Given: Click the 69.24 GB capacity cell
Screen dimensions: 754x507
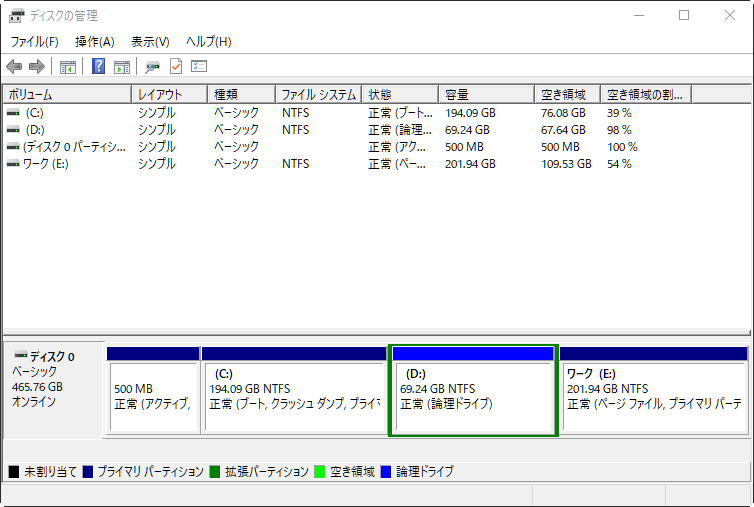Looking at the screenshot, I should coord(467,130).
